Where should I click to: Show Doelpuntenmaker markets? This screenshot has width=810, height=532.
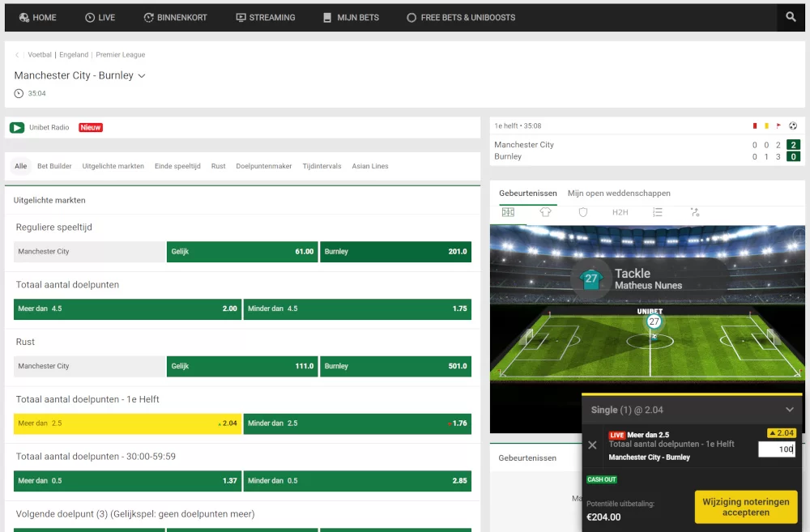coord(264,166)
